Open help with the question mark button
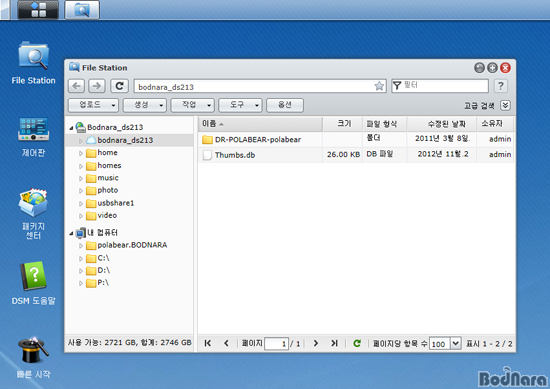The width and height of the screenshot is (550, 389). (501, 86)
